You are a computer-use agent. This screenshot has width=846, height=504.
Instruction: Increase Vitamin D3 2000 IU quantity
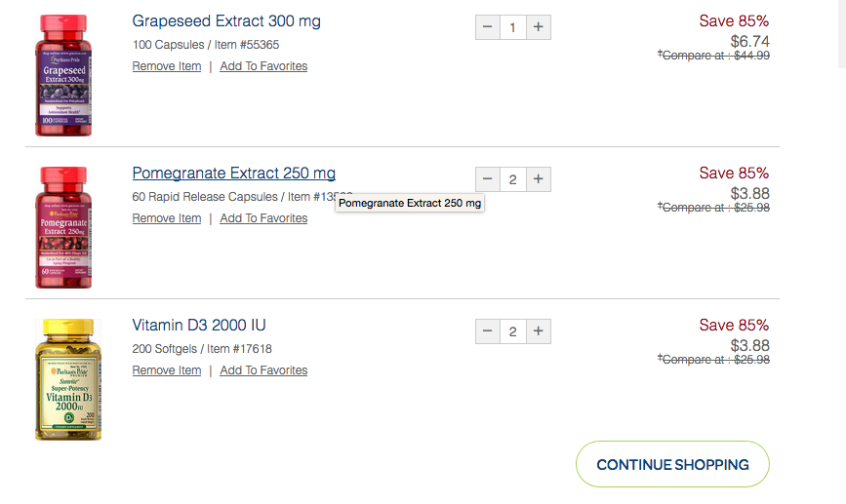[539, 331]
